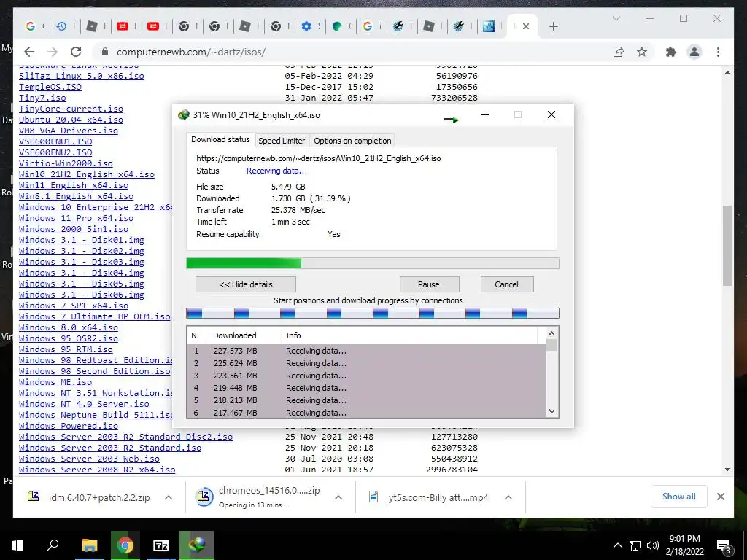747x560 pixels.
Task: Select connection row 1 with 227.573 MB
Action: point(366,351)
